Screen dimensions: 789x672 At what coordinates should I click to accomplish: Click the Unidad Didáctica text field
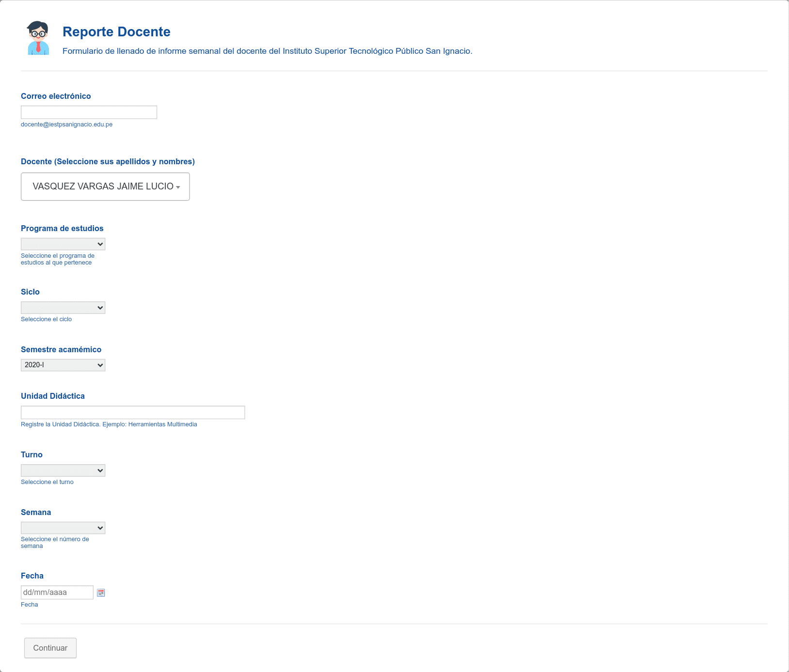(x=133, y=412)
